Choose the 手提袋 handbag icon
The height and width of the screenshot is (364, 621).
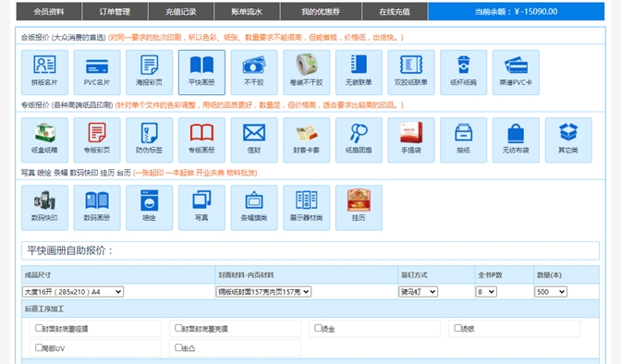(411, 140)
